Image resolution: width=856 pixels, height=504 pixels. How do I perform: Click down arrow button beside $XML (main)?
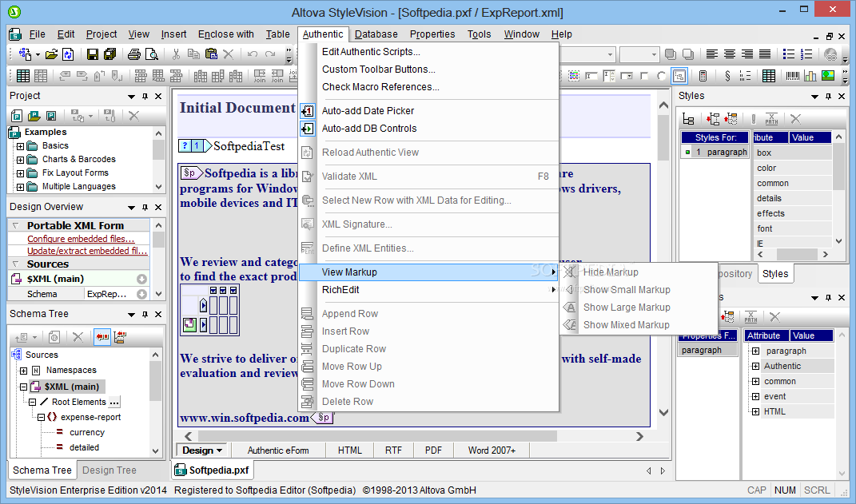(x=142, y=280)
